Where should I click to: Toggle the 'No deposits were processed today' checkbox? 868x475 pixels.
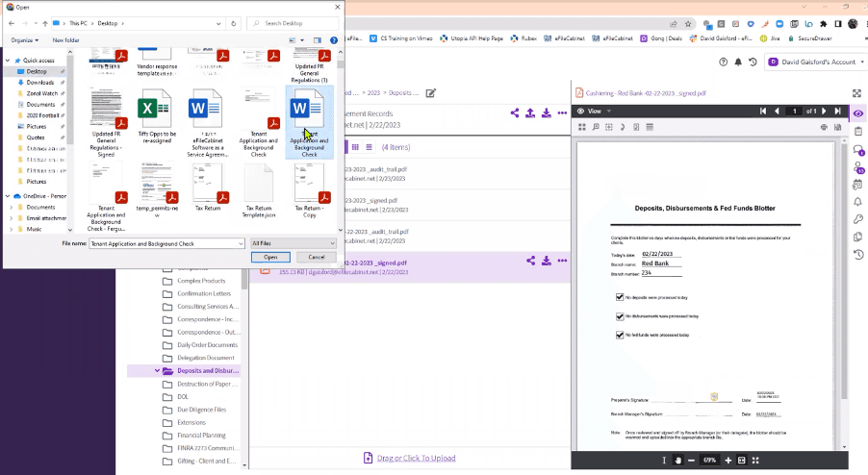tap(621, 297)
